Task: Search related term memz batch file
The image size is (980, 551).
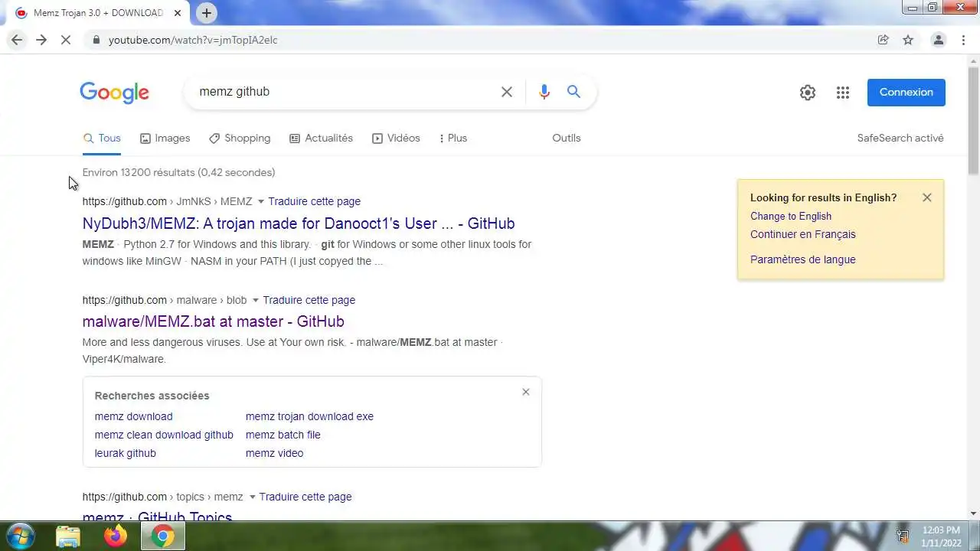Action: coord(283,435)
